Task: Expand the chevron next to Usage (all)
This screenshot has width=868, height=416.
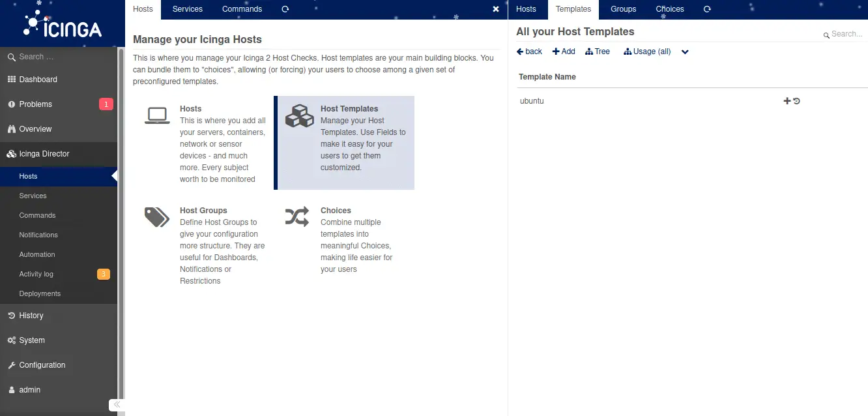Action: coord(684,51)
